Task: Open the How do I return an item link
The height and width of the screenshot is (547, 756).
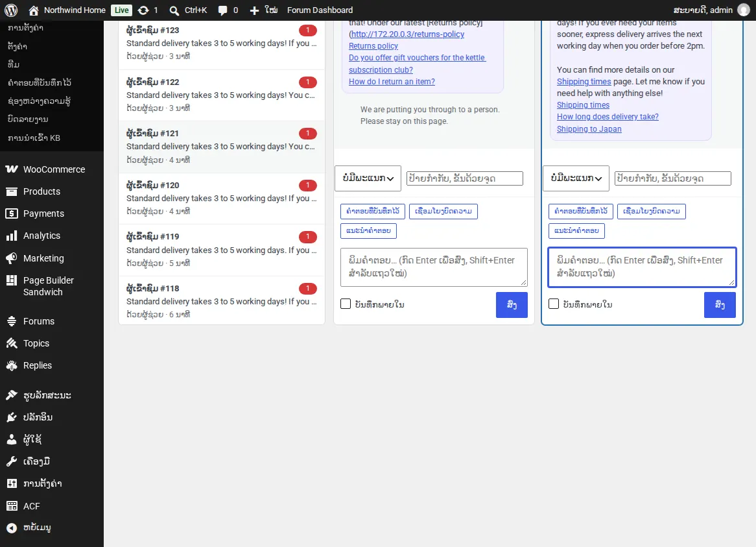Action: 392,82
